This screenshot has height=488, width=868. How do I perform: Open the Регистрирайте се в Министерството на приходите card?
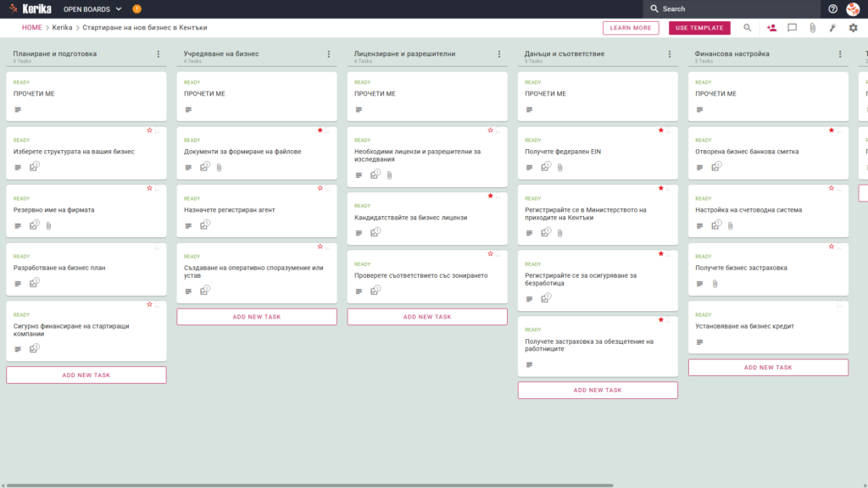pos(598,214)
